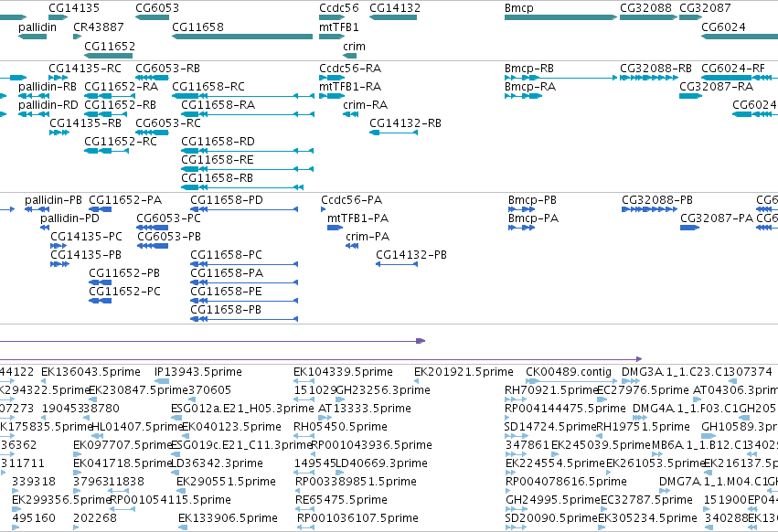Click the CG6053 gene label

coord(157,8)
